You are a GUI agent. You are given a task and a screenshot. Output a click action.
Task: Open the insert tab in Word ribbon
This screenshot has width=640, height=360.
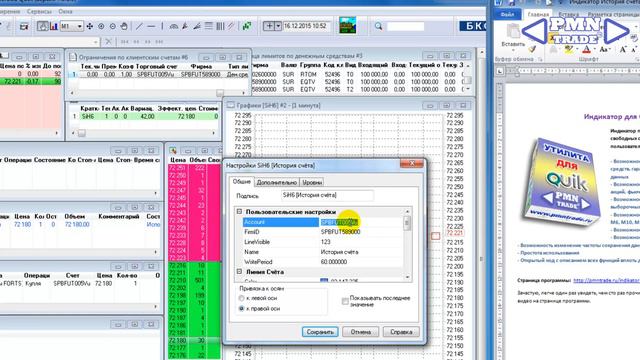click(569, 14)
